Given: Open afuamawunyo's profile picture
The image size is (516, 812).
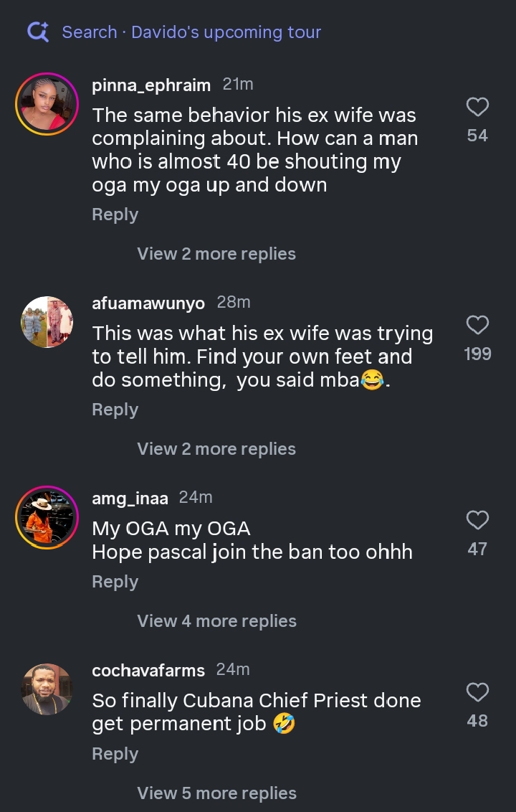Looking at the screenshot, I should pyautogui.click(x=47, y=322).
